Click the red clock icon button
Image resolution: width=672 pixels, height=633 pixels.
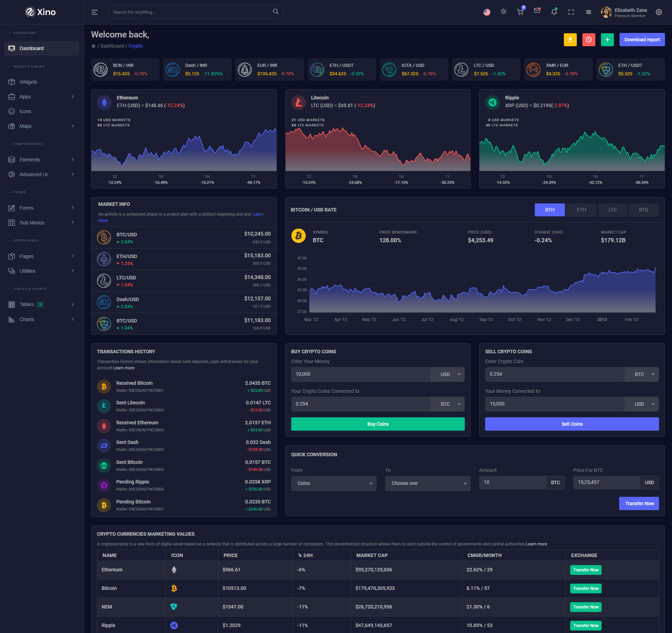pos(589,40)
